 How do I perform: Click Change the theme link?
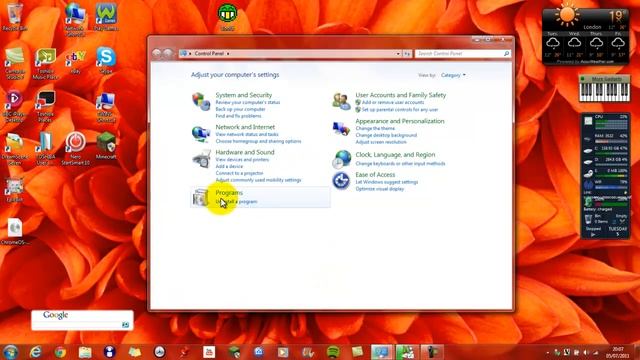375,128
